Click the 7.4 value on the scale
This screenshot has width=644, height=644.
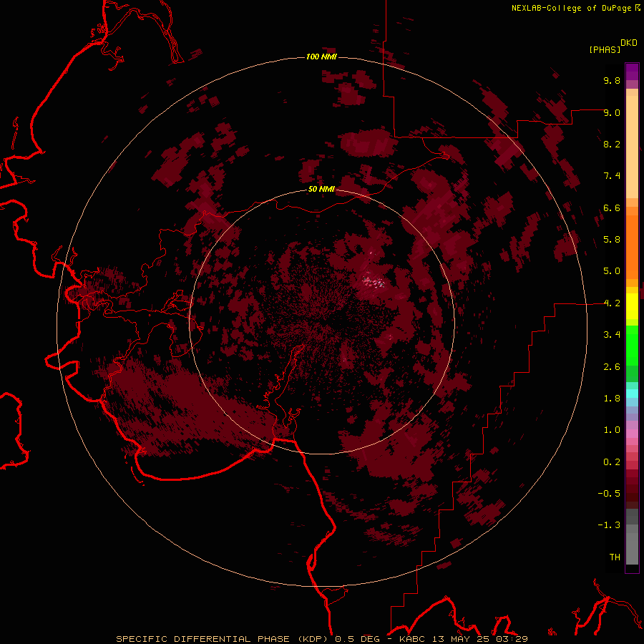pos(612,176)
